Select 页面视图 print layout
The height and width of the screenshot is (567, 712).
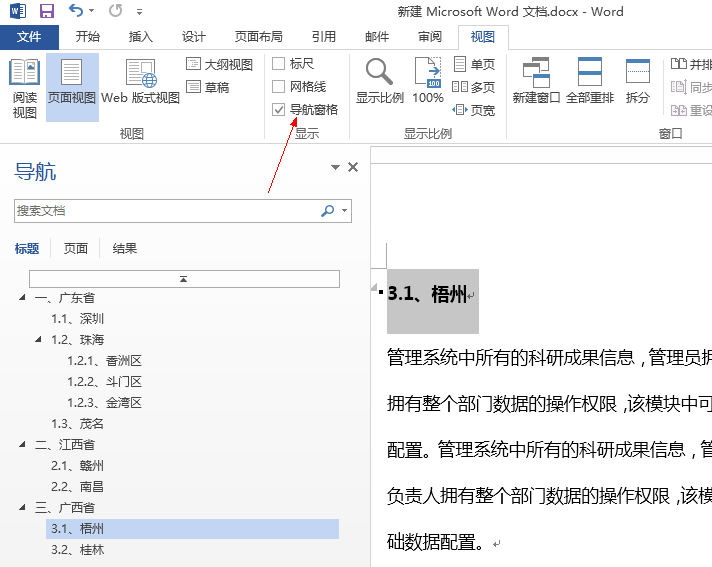72,87
